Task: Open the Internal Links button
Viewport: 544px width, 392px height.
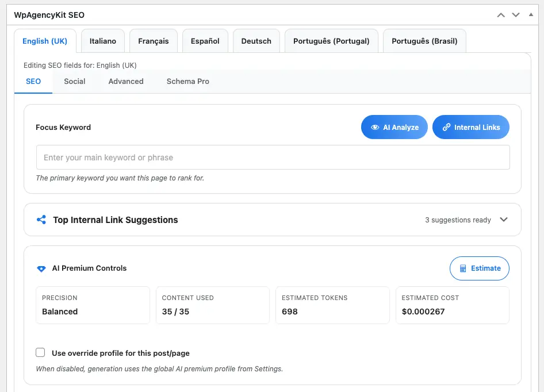Action: point(471,127)
